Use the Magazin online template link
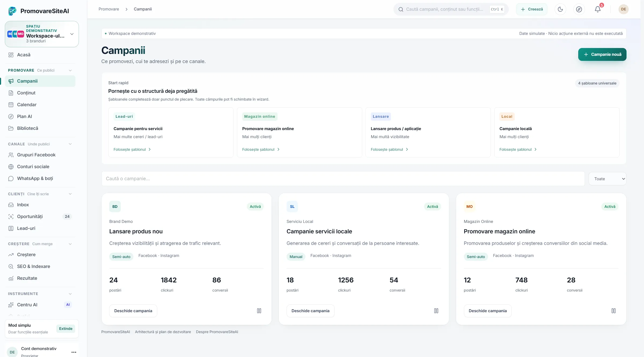Image resolution: width=644 pixels, height=357 pixels. [x=261, y=149]
